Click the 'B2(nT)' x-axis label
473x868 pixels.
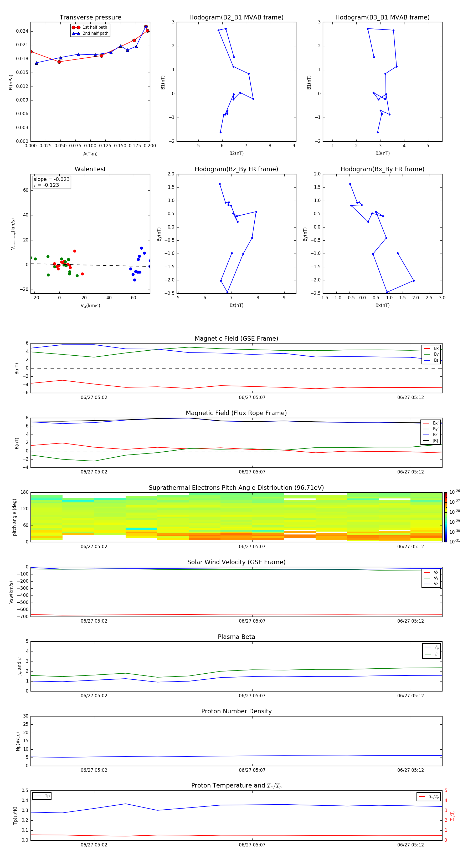(236, 153)
